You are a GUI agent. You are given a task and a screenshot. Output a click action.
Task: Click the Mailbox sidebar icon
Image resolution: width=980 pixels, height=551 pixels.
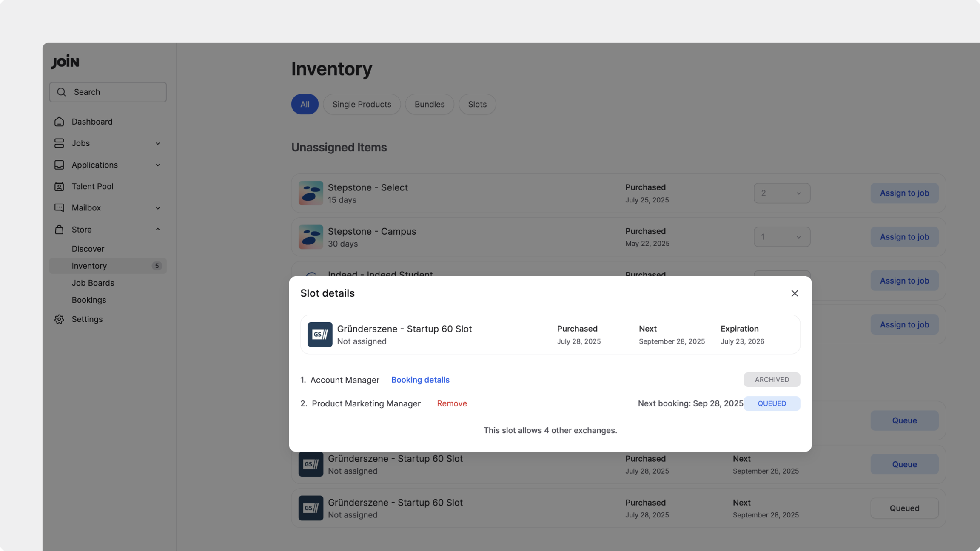(x=59, y=208)
